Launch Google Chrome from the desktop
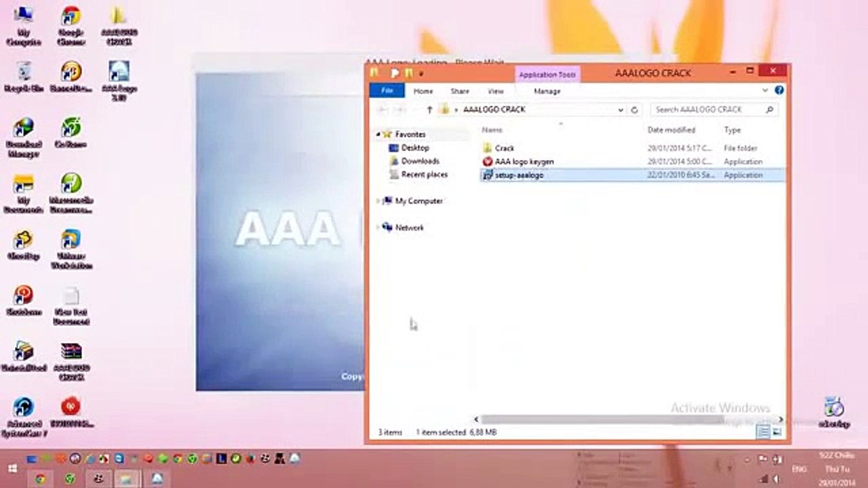Image resolution: width=868 pixels, height=488 pixels. pyautogui.click(x=71, y=26)
